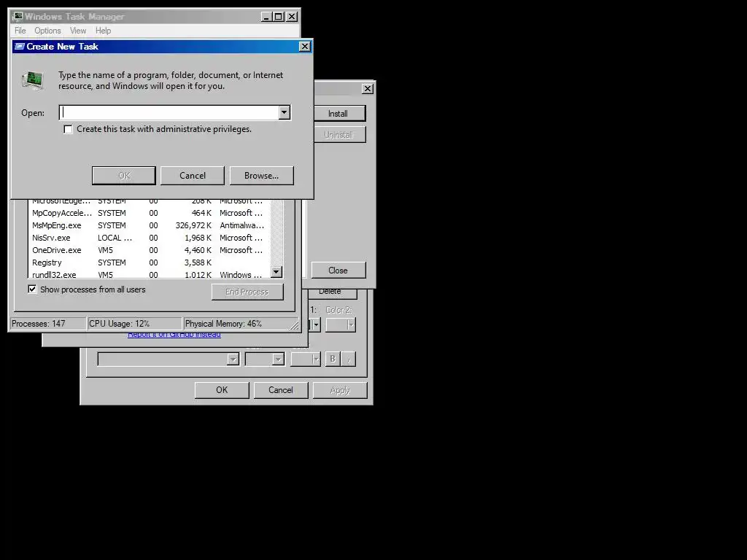Screen dimensions: 747x560
Task: Close the Create New Task dialog with X
Action: click(x=304, y=46)
